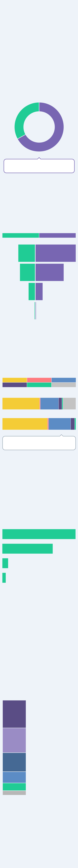
Task: Select the yellow legend swatch
Action: [x=15, y=380]
